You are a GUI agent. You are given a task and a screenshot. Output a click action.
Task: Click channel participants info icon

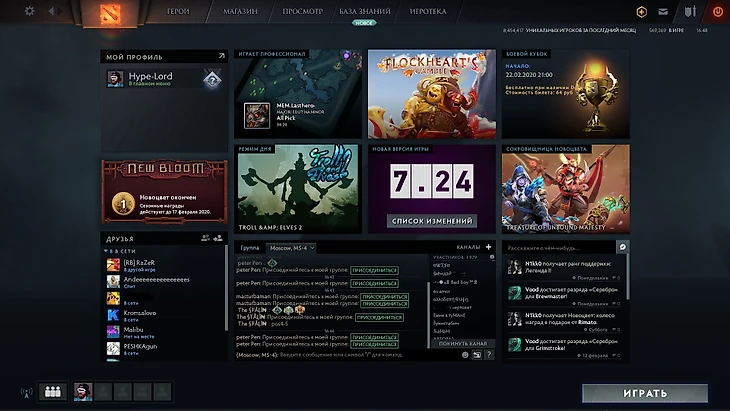pos(492,257)
